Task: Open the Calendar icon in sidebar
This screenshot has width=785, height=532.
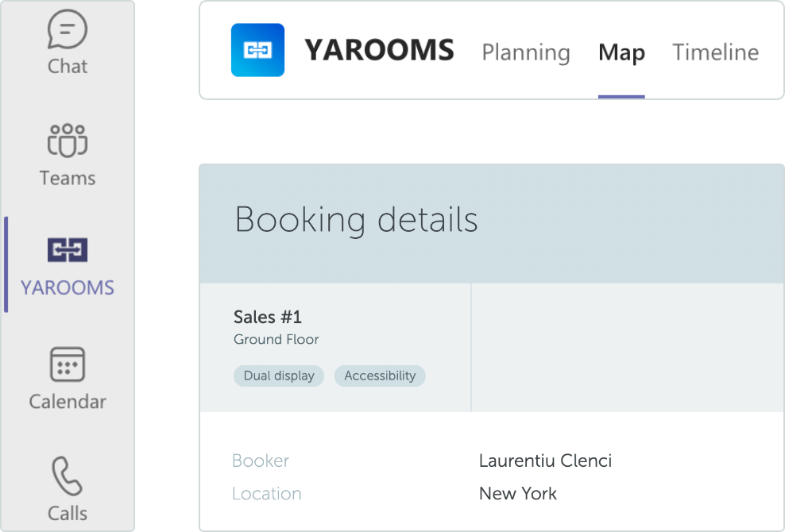Action: point(67,364)
